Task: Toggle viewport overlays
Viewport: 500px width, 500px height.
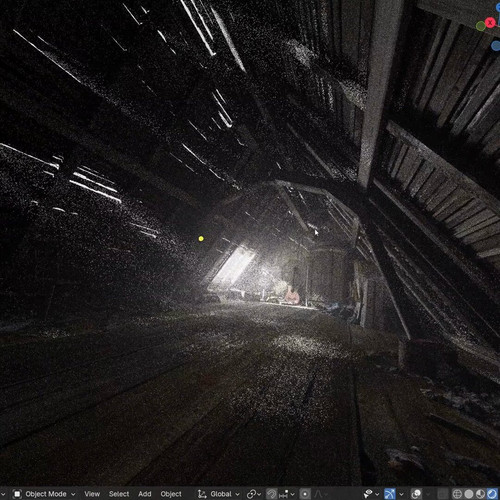Action: [x=416, y=494]
